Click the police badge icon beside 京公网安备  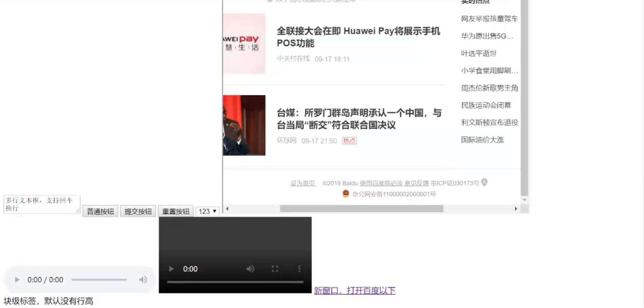click(x=346, y=194)
